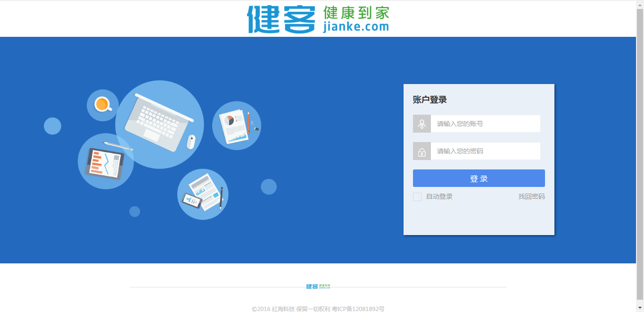Click the jianke.com logo in header
Screen dimensions: 644x312
(x=318, y=19)
